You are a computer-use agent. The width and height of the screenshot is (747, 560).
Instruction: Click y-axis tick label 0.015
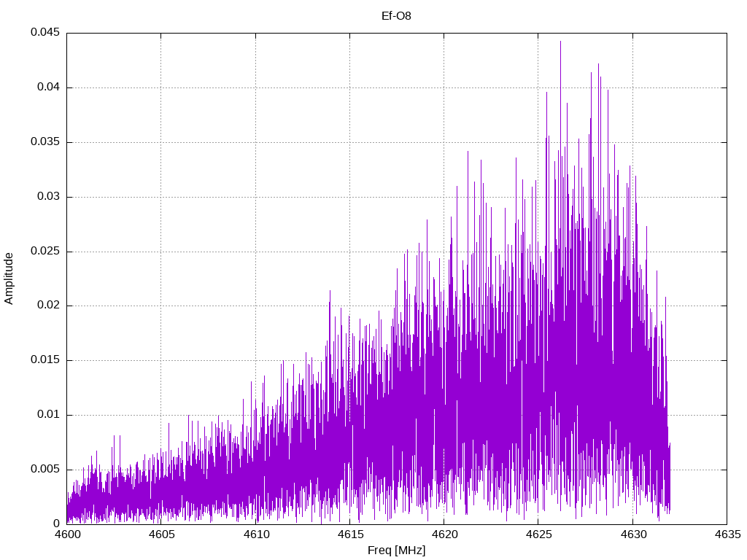coord(45,360)
